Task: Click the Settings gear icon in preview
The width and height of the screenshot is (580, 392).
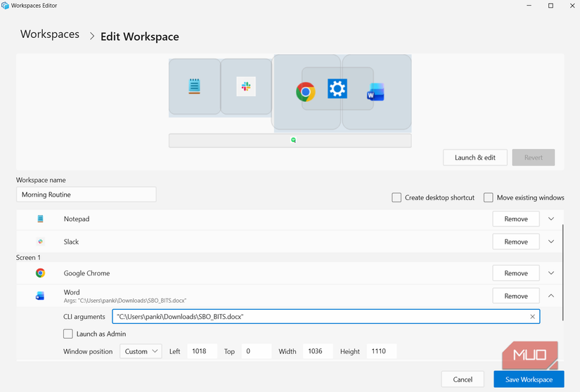Action: point(337,89)
